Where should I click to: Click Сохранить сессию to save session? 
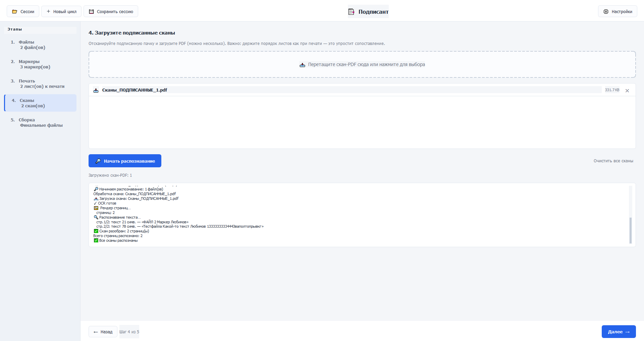(111, 11)
